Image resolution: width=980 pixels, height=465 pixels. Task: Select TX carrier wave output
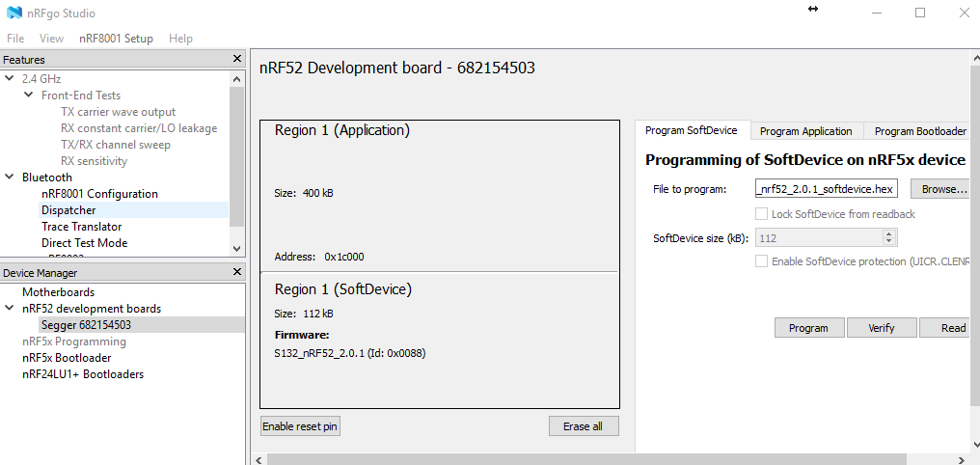pyautogui.click(x=118, y=112)
